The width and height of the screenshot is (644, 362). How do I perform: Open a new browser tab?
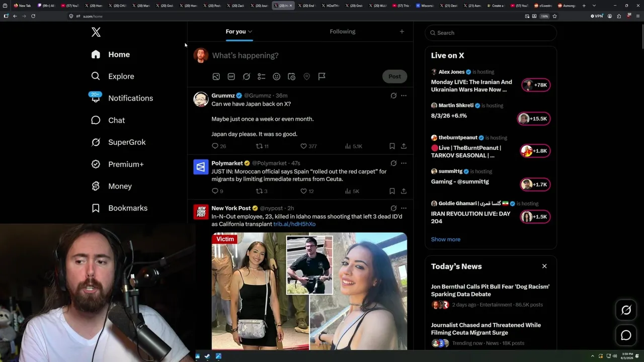click(584, 6)
